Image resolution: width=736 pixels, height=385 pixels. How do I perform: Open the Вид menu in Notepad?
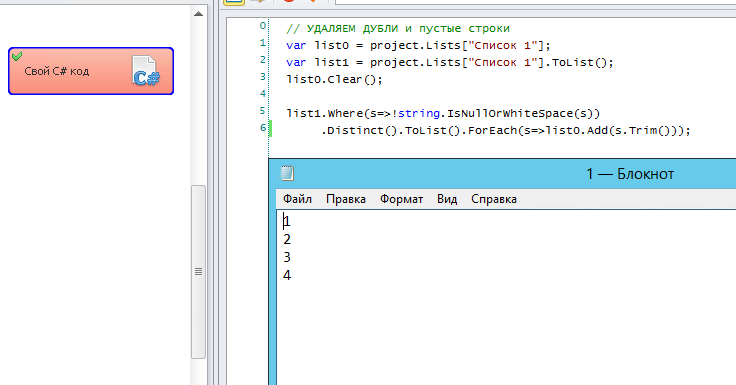tap(447, 199)
